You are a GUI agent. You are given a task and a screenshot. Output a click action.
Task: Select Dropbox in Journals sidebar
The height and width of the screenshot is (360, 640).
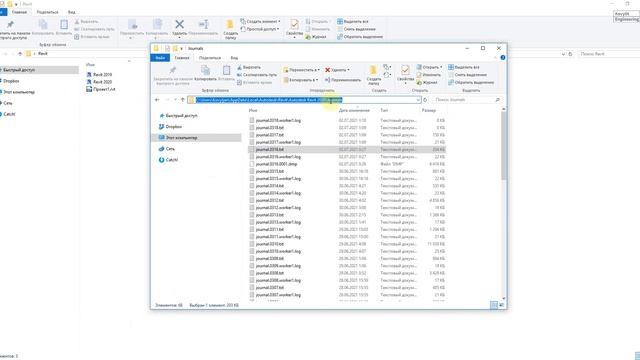click(171, 127)
